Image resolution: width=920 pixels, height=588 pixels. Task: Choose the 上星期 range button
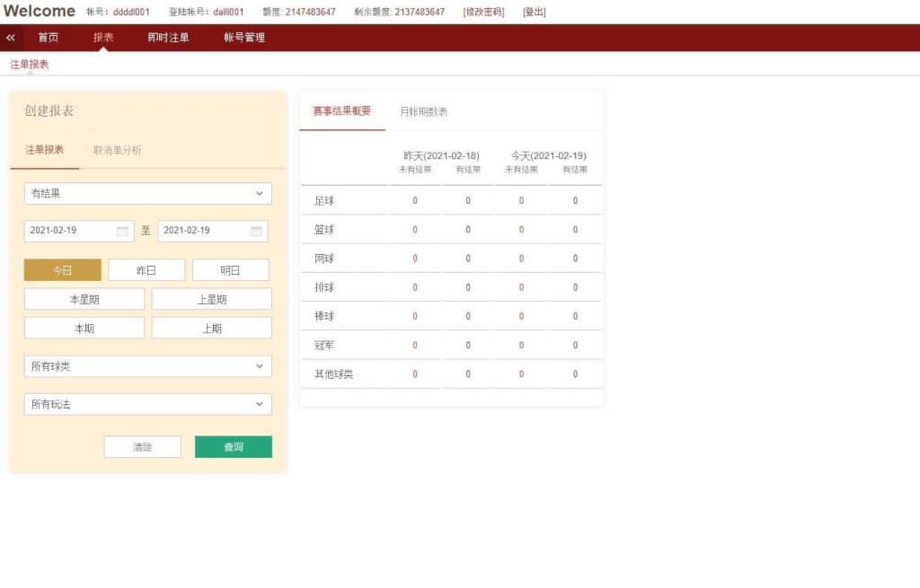pos(212,300)
